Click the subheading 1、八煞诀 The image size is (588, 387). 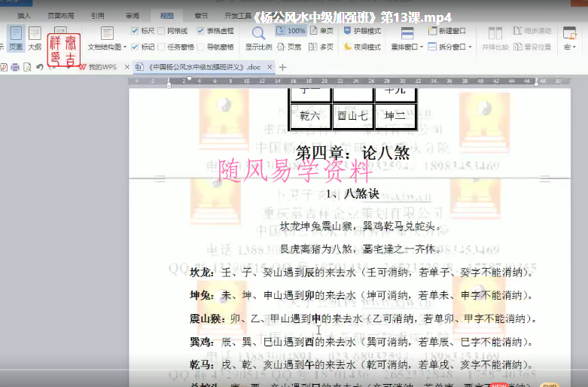click(352, 193)
